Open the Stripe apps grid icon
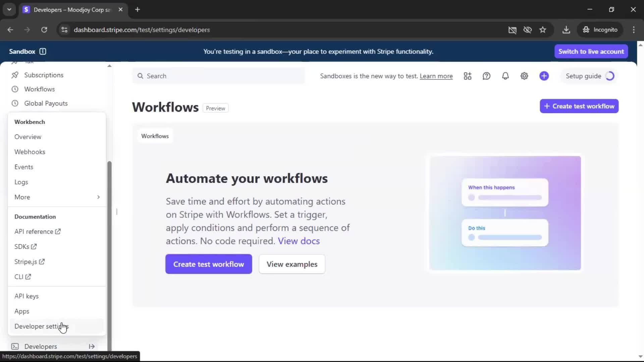The height and width of the screenshot is (362, 644). (x=468, y=76)
